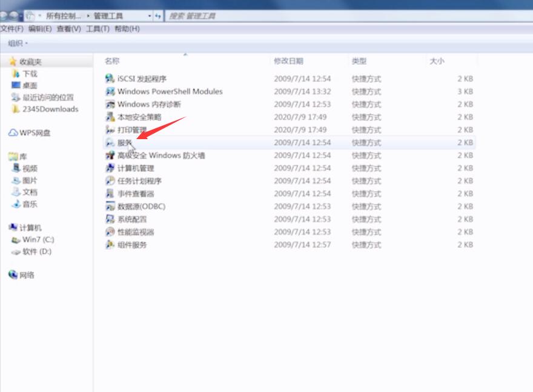Click the 网络 globe icon

coord(13,275)
